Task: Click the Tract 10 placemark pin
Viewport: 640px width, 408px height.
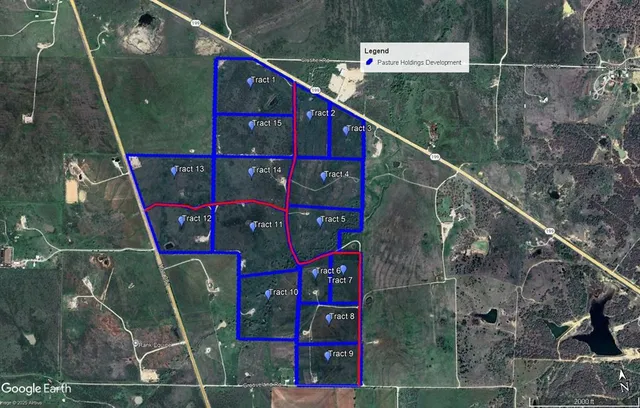Action: pyautogui.click(x=269, y=293)
